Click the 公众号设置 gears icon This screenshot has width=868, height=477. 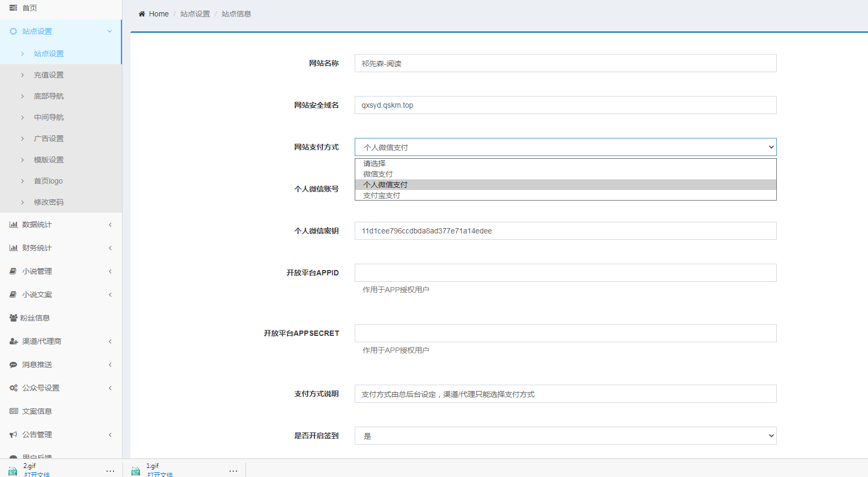click(13, 388)
